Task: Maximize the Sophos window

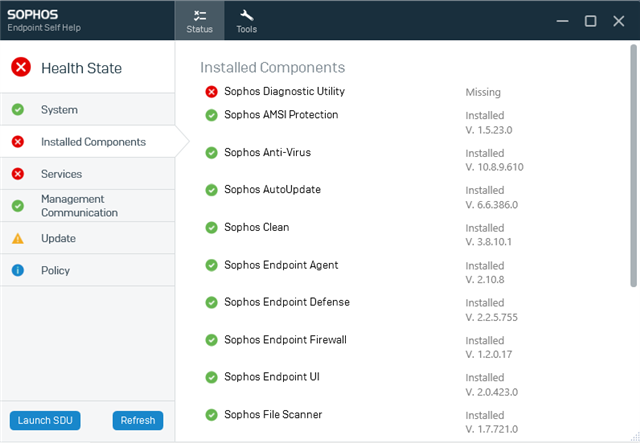Action: click(591, 21)
